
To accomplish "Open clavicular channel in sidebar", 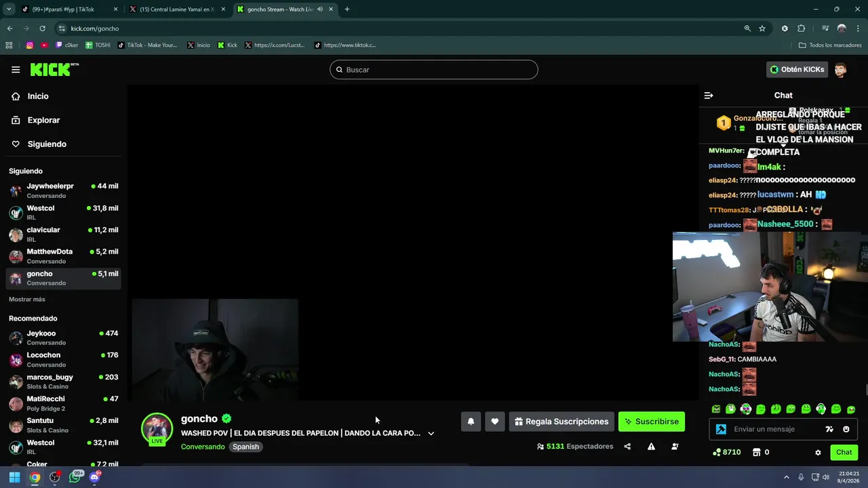I will click(63, 235).
